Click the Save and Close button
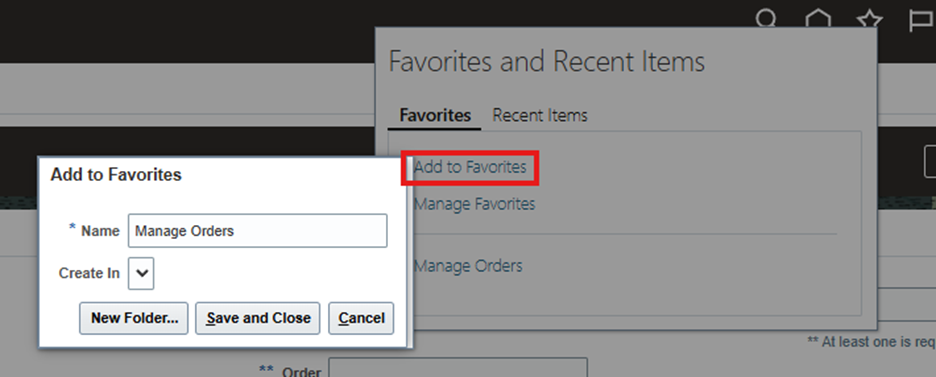Screen dimensions: 936x377 click(258, 318)
